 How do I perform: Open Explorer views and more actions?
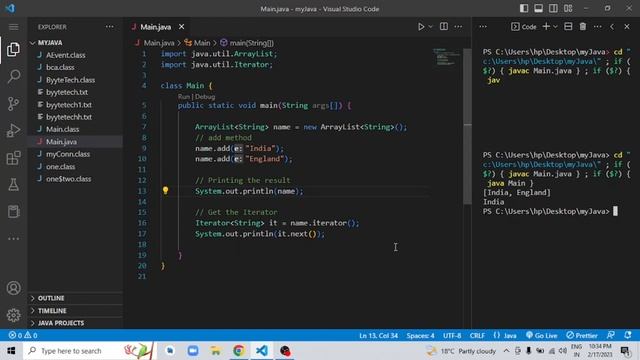pyautogui.click(x=110, y=27)
